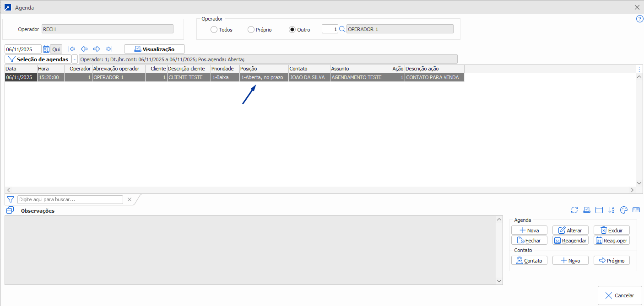
Task: Open the color palette icon
Action: (x=624, y=210)
